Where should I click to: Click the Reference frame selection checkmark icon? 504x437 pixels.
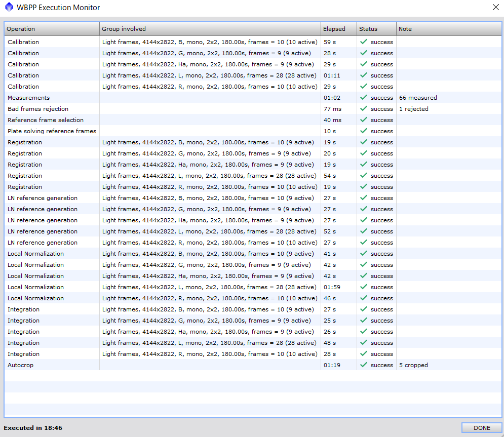click(x=364, y=120)
